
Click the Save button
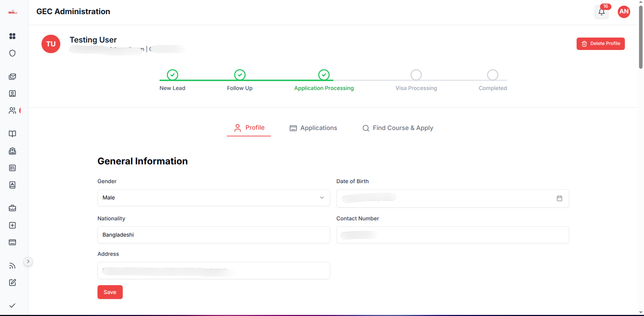[x=110, y=292]
